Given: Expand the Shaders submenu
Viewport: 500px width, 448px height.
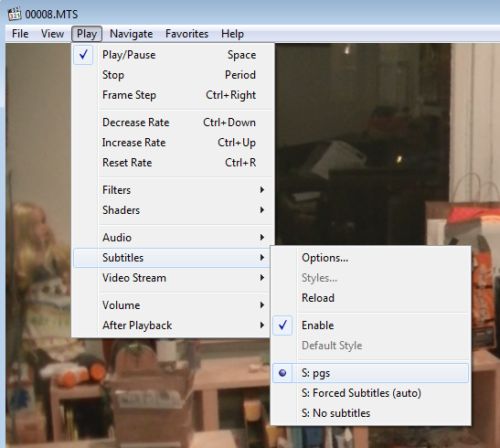Looking at the screenshot, I should coord(173,209).
